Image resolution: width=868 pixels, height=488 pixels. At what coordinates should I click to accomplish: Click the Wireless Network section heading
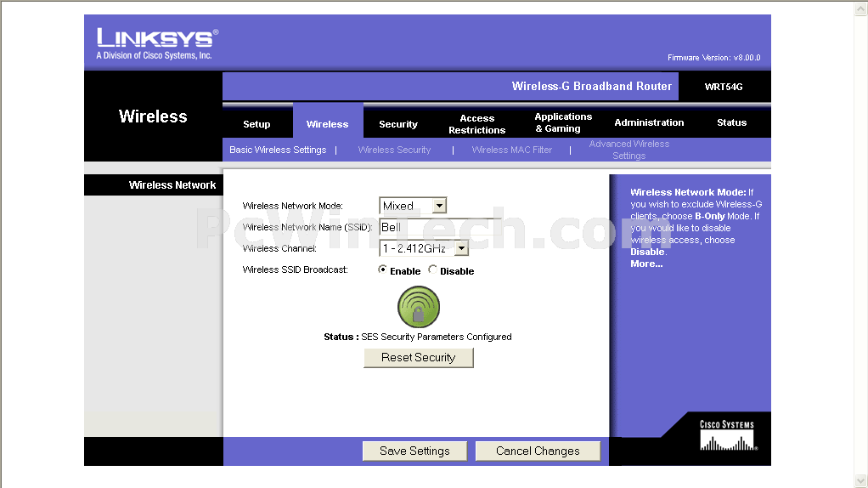click(x=172, y=185)
